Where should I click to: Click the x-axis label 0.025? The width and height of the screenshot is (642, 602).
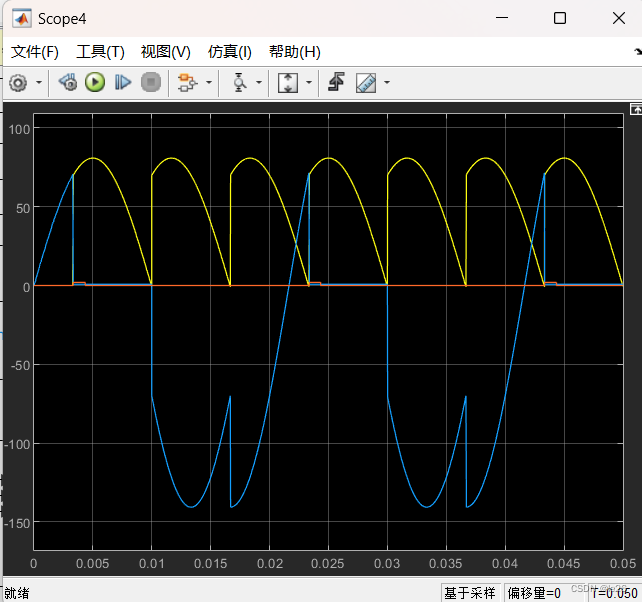pos(328,564)
